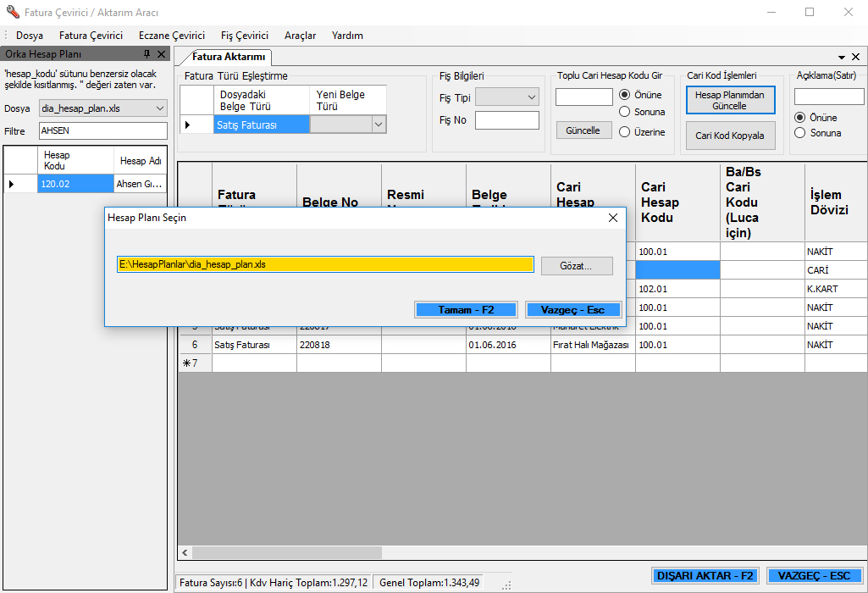Cancel the dialog with Vazgeç - Esc

point(573,310)
